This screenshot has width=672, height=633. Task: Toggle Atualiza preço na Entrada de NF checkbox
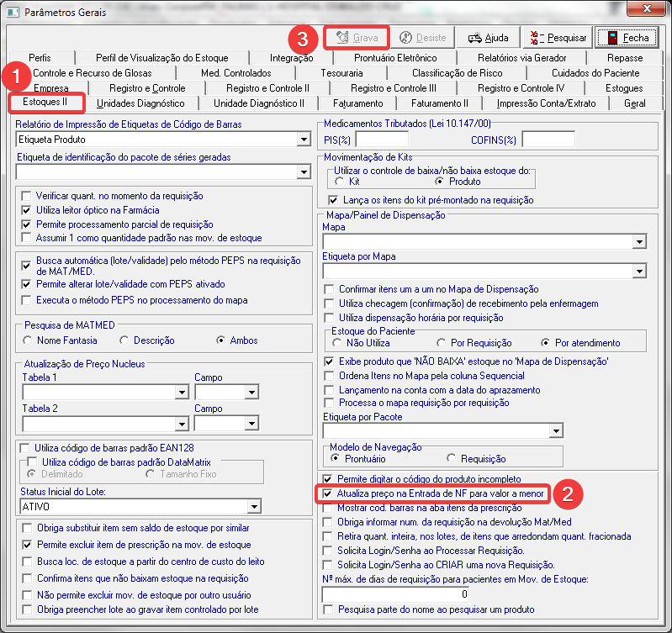tap(327, 493)
